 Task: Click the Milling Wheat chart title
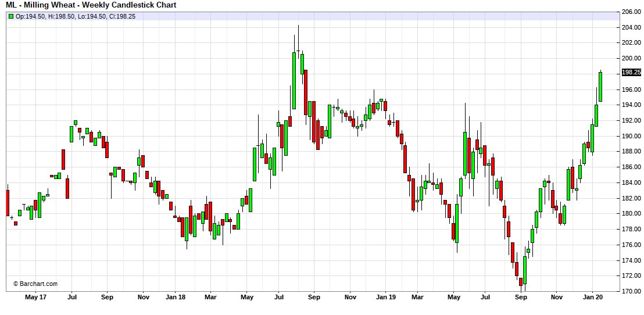click(x=91, y=5)
